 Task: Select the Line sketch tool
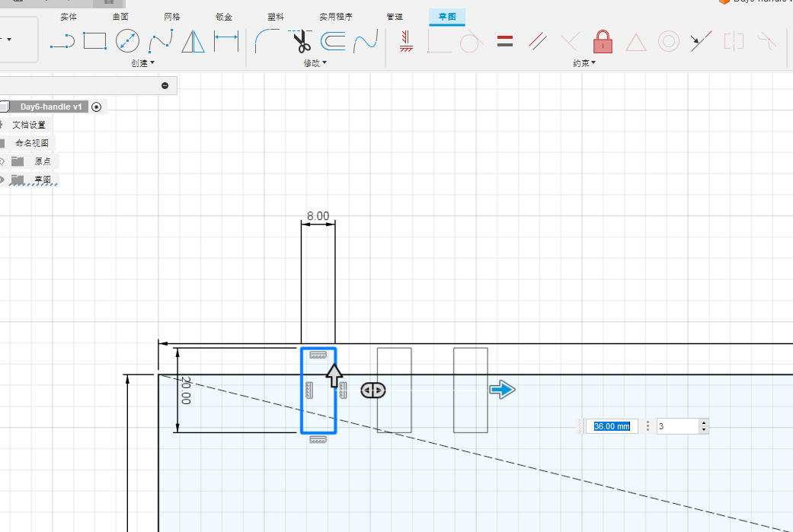click(62, 41)
